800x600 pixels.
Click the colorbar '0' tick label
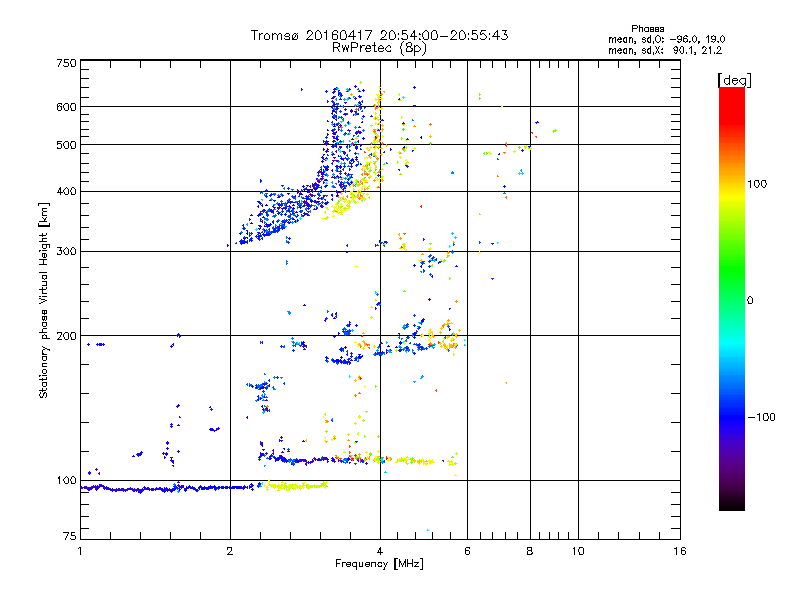750,300
